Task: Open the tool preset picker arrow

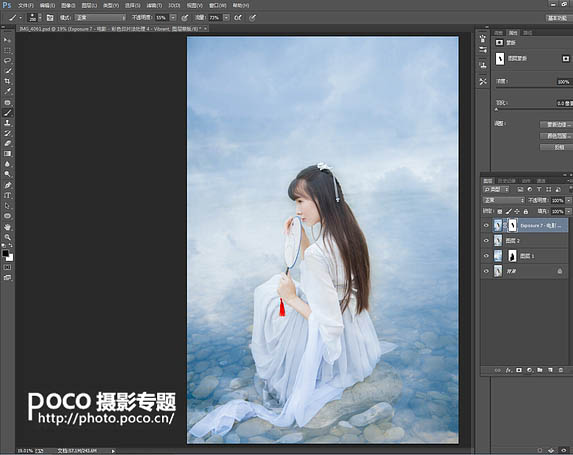Action: [x=20, y=18]
